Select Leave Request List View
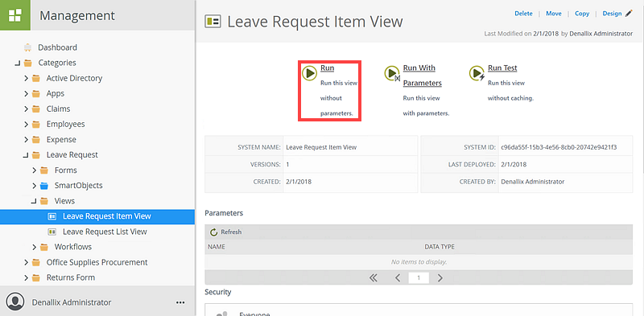Image resolution: width=644 pixels, height=316 pixels. coord(105,232)
